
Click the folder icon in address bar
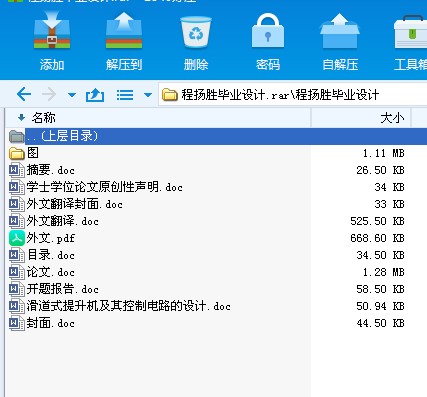[170, 95]
